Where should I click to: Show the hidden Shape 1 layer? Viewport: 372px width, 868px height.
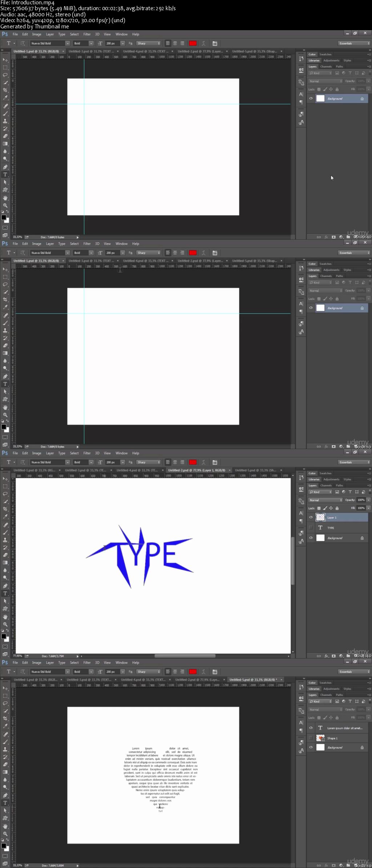tap(311, 738)
